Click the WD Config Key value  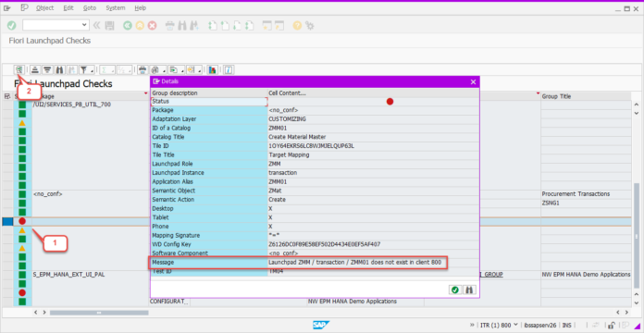pos(325,244)
